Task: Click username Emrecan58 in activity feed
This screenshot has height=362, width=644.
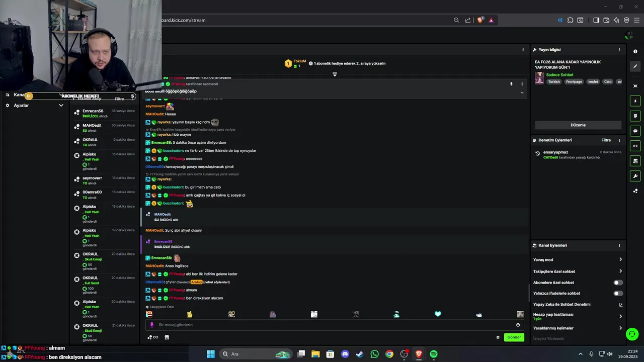Action: (x=93, y=111)
